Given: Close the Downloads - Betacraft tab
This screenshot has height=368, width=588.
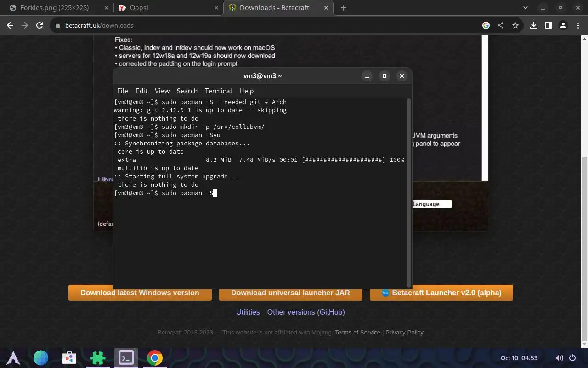Looking at the screenshot, I should (x=325, y=8).
